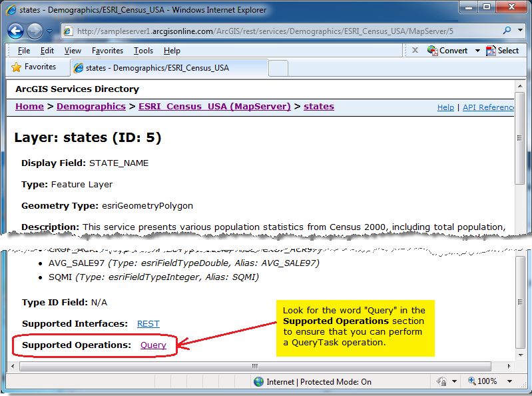Open the Help link in Services Directory
Image resolution: width=532 pixels, height=396 pixels.
(445, 107)
